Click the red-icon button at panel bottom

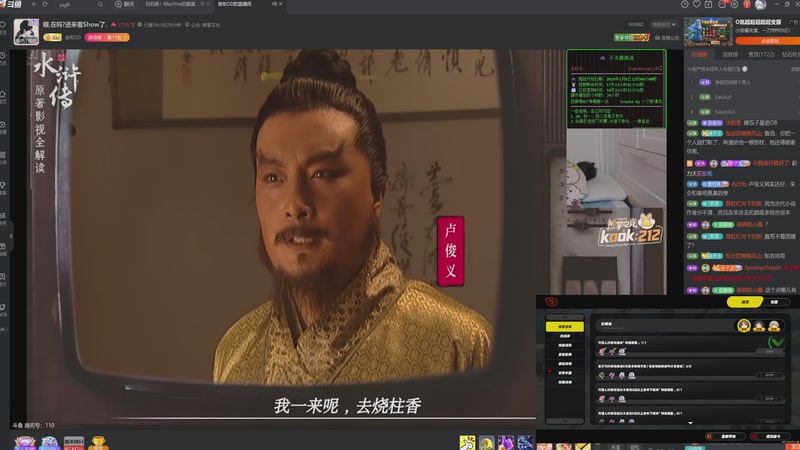[768, 437]
